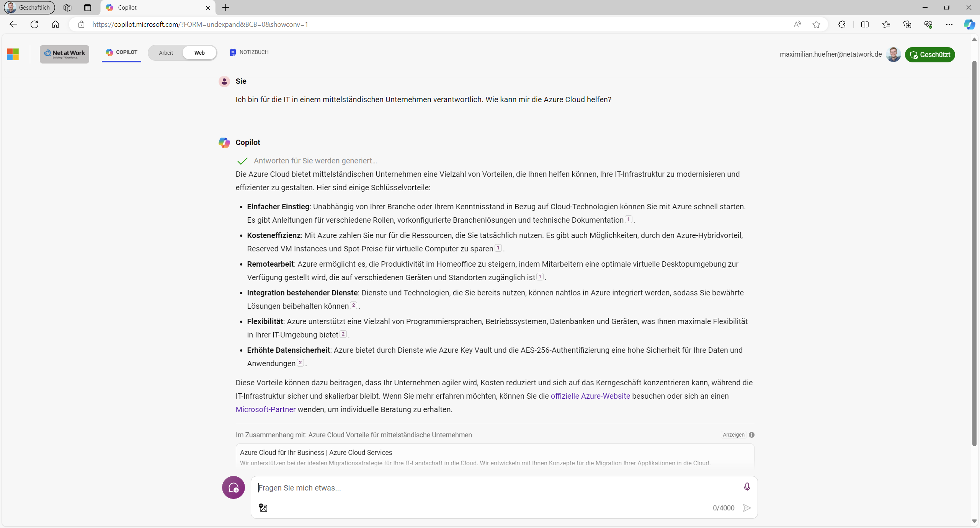Open citation 1 in Kosteneffizienz item
The width and height of the screenshot is (980, 528).
(x=498, y=248)
